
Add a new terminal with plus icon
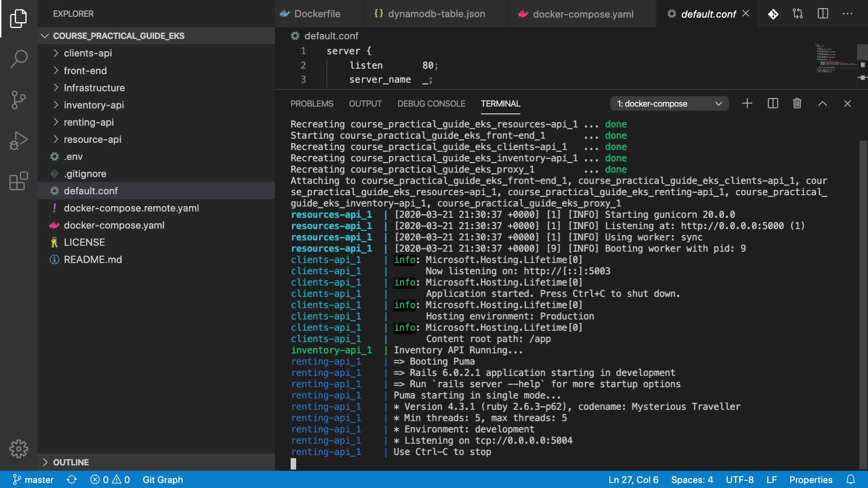tap(747, 103)
